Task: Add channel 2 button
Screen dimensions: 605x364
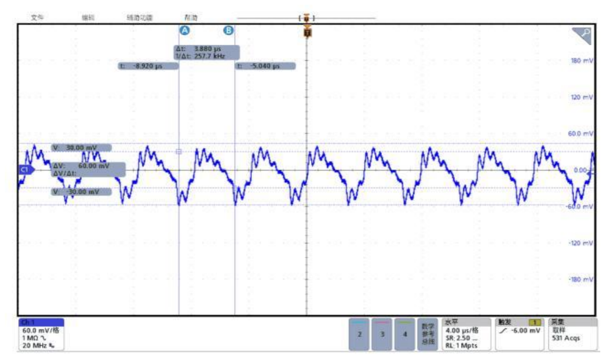Action: tap(359, 334)
